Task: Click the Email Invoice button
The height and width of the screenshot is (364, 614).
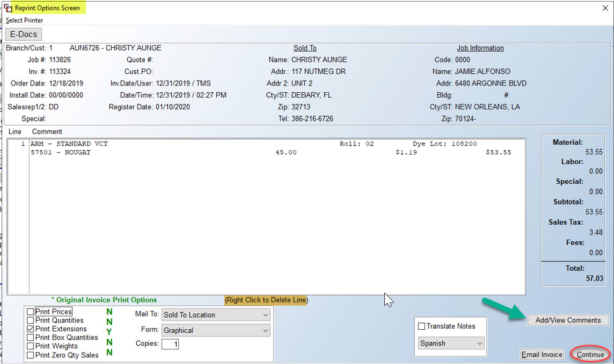Action: (x=542, y=355)
